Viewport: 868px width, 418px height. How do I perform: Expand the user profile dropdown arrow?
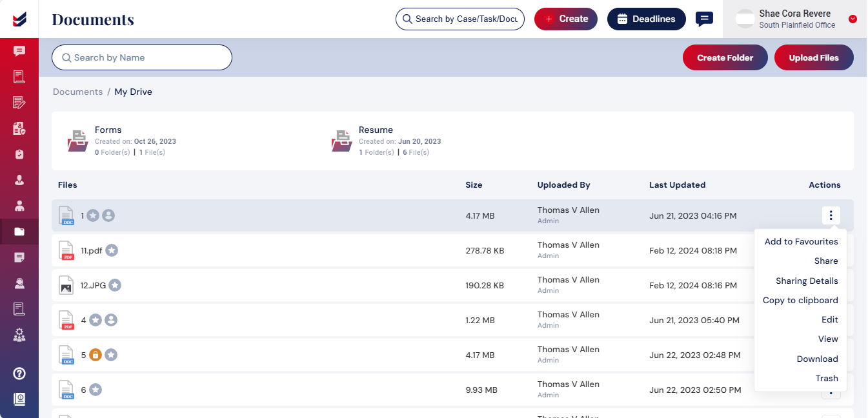853,19
